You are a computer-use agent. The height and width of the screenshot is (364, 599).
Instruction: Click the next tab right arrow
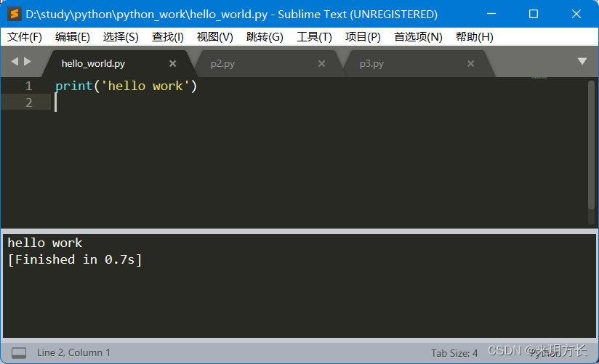click(28, 61)
